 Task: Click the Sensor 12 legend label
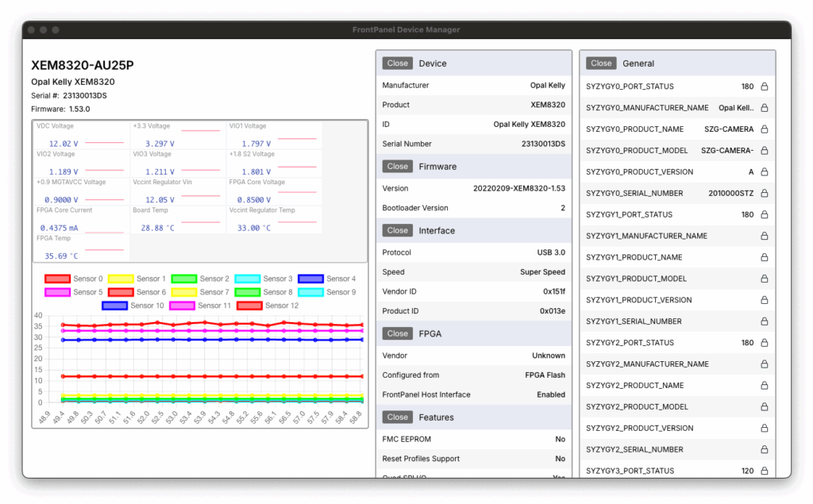click(x=282, y=306)
